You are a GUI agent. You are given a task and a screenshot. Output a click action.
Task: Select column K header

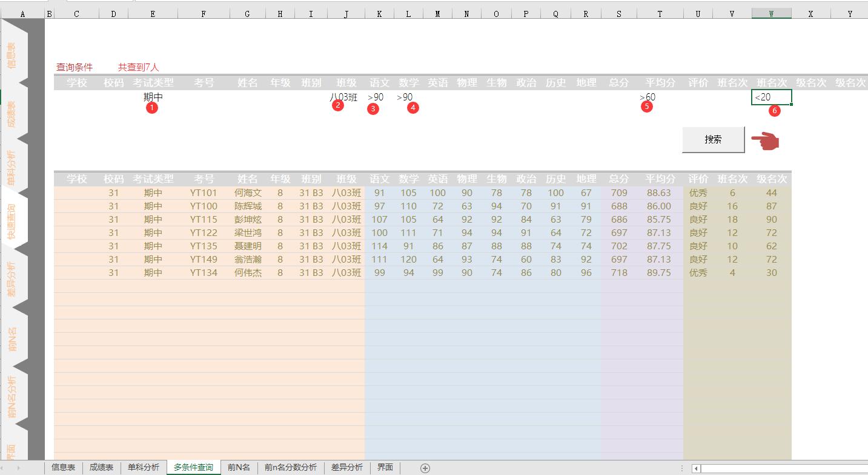tap(379, 13)
